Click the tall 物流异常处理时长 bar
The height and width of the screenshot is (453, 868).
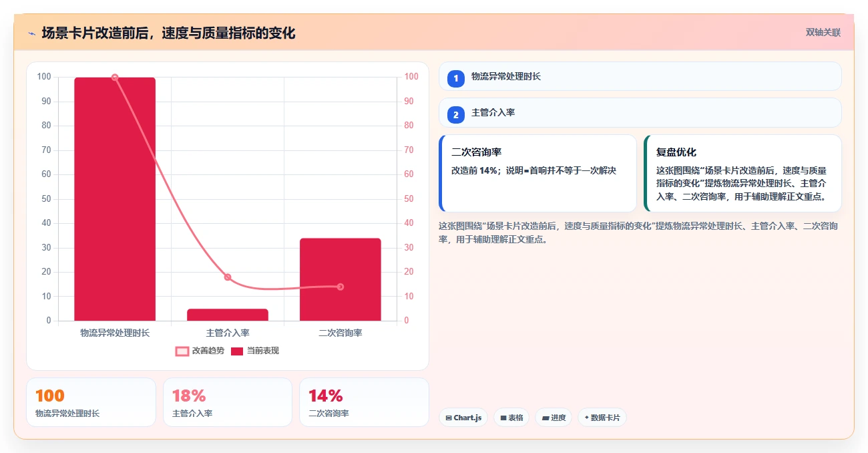[x=115, y=199]
